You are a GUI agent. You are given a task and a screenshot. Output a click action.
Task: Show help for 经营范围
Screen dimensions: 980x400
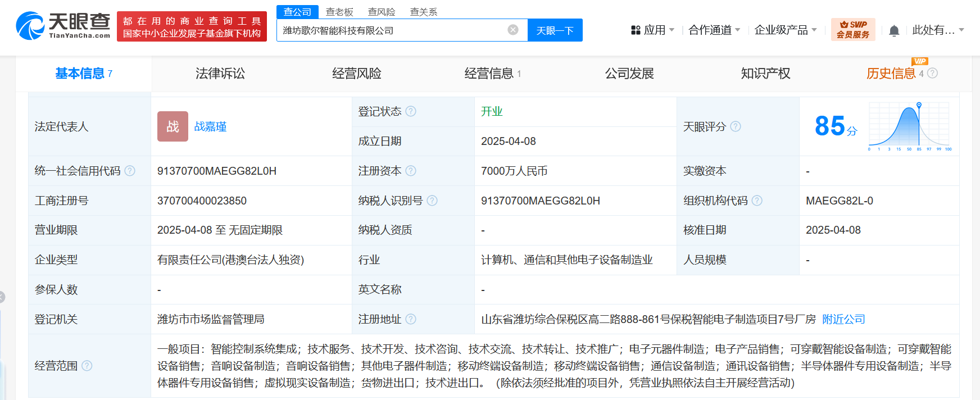[87, 366]
